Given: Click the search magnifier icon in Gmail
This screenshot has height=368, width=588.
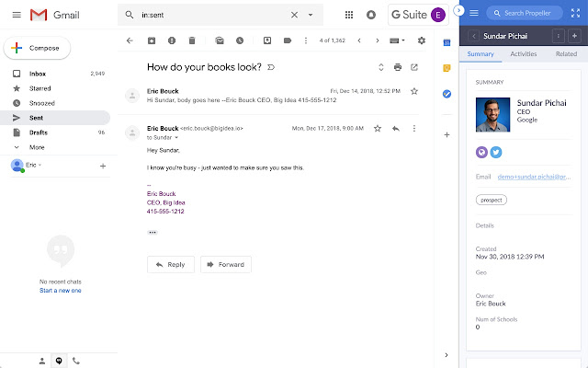Looking at the screenshot, I should (x=130, y=15).
